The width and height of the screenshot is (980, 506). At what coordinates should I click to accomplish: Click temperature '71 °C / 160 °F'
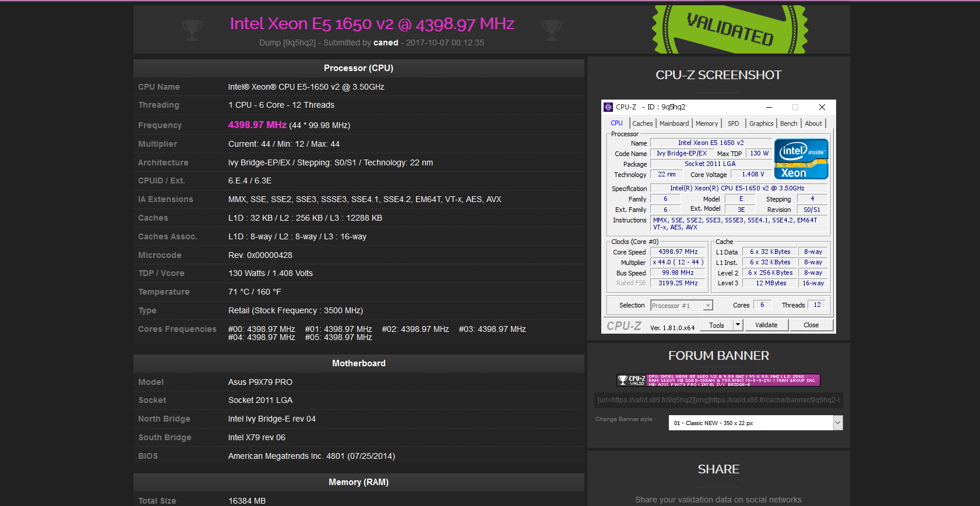[x=255, y=292]
